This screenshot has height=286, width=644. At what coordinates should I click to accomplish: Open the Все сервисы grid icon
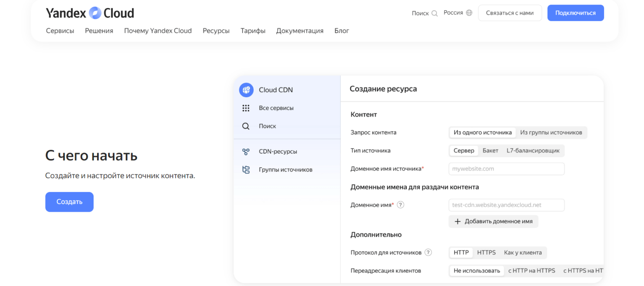pyautogui.click(x=246, y=108)
